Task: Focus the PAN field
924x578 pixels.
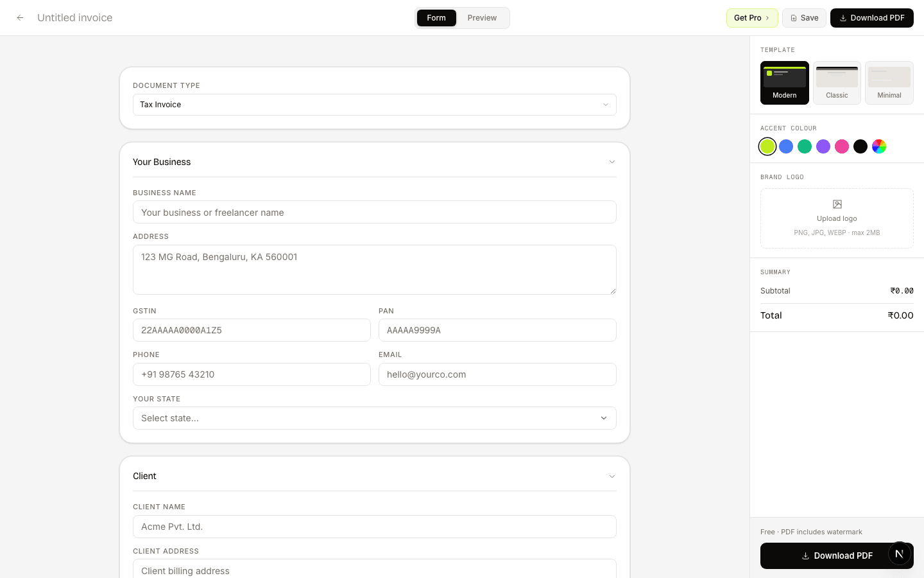Action: click(x=497, y=330)
